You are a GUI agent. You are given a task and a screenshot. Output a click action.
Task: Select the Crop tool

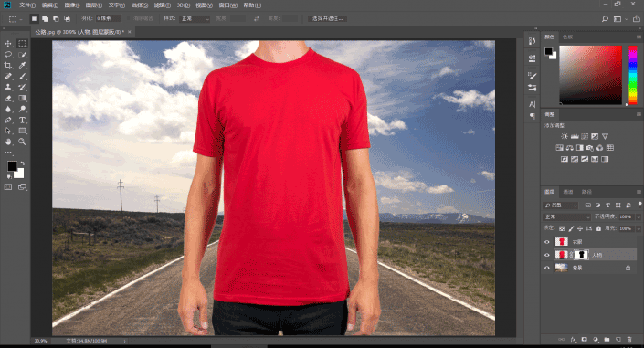tap(8, 66)
